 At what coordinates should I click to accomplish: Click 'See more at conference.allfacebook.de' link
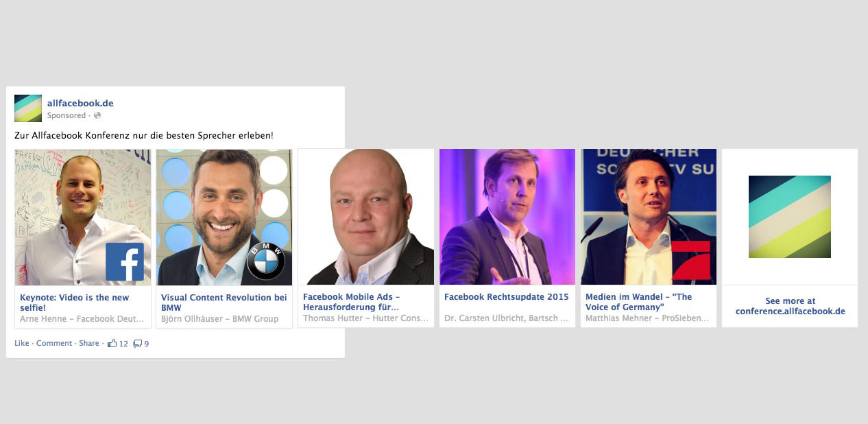(791, 306)
